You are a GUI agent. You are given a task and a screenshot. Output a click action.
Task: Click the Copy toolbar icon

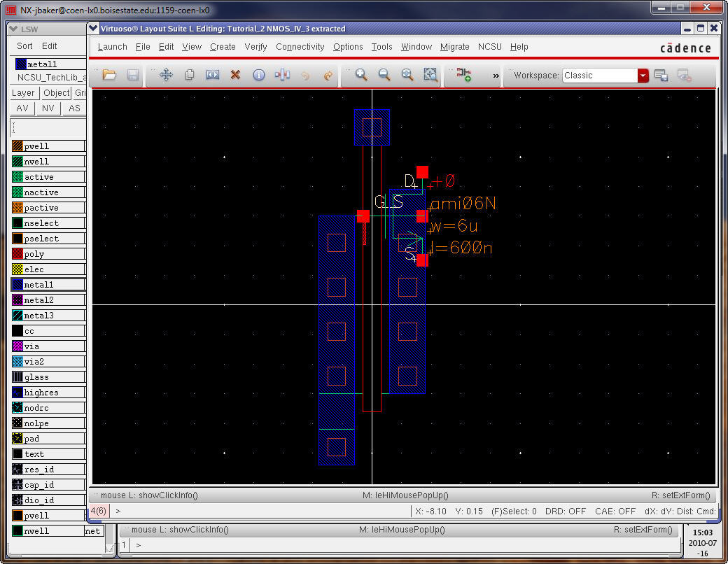pos(189,75)
